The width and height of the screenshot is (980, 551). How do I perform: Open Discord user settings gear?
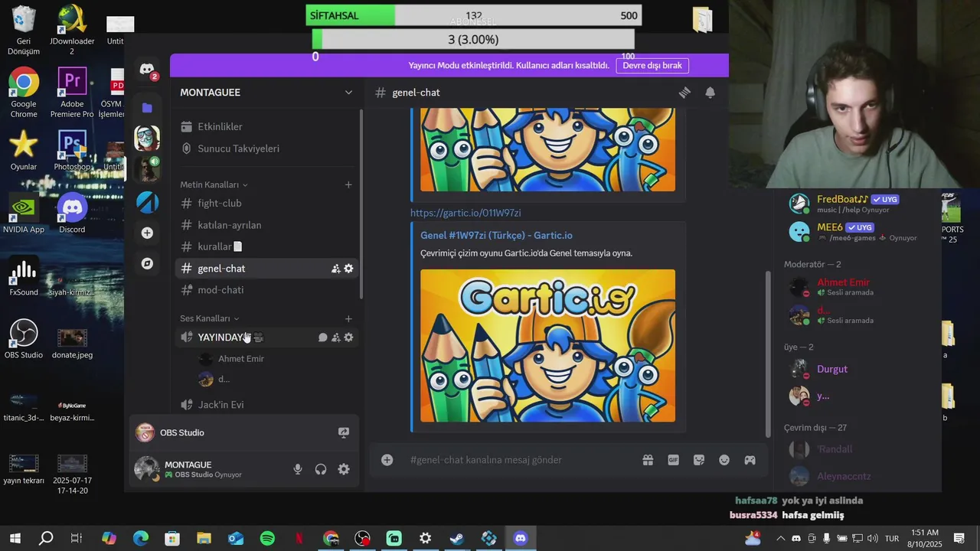pos(344,469)
